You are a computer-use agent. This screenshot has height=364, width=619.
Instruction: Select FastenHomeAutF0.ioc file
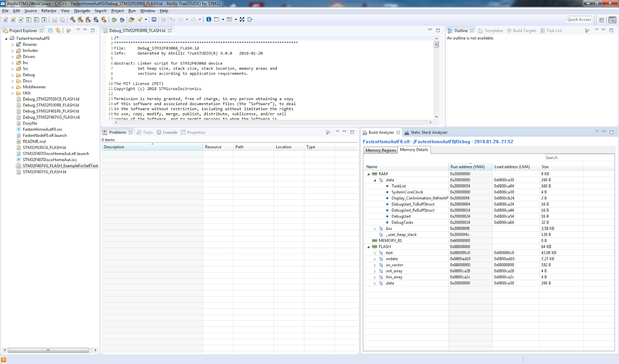click(42, 129)
